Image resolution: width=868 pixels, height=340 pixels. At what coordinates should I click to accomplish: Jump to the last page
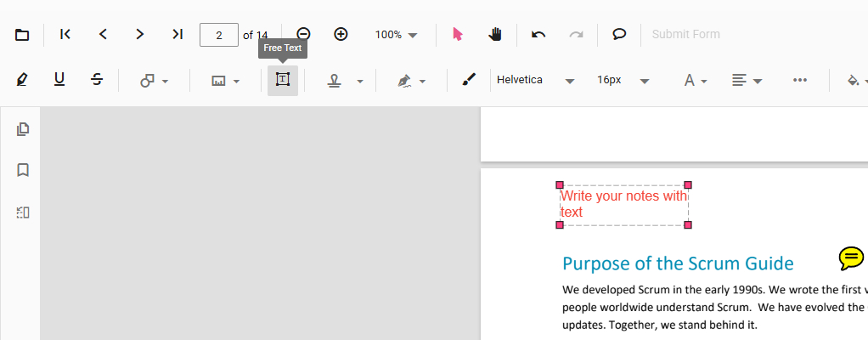pyautogui.click(x=177, y=34)
